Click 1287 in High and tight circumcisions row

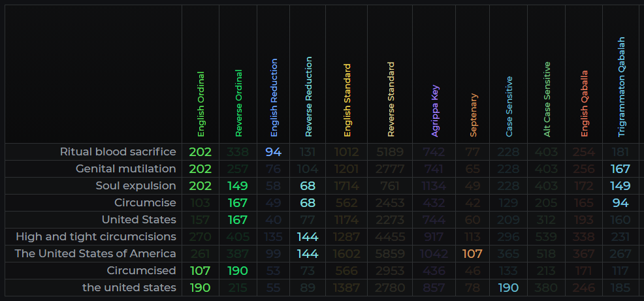347,237
